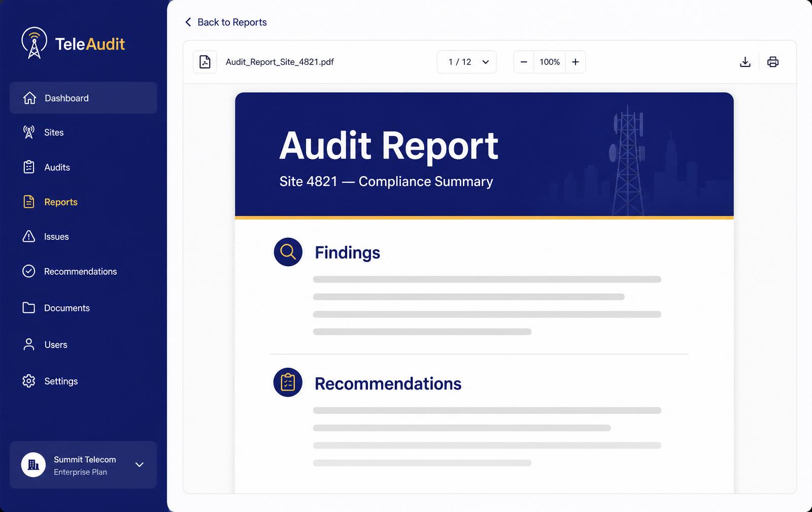Viewport: 812px width, 512px height.
Task: Expand the Summit Telecom account menu
Action: 140,465
